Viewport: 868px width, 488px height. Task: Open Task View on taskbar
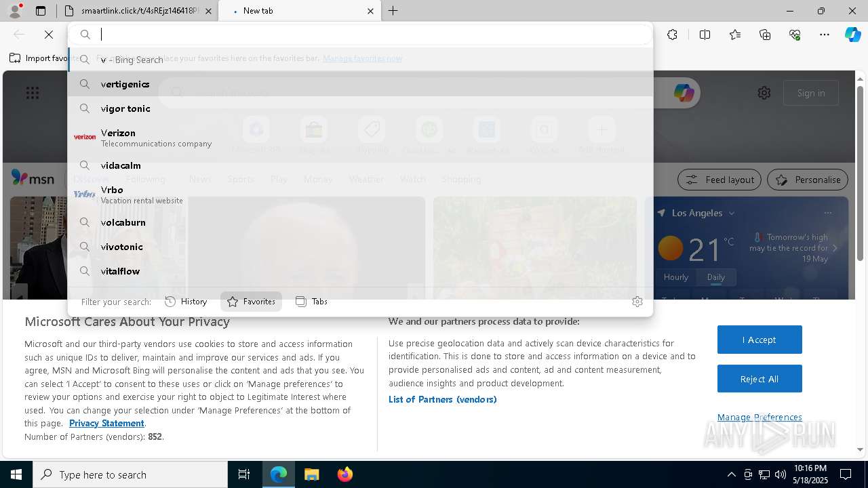244,474
